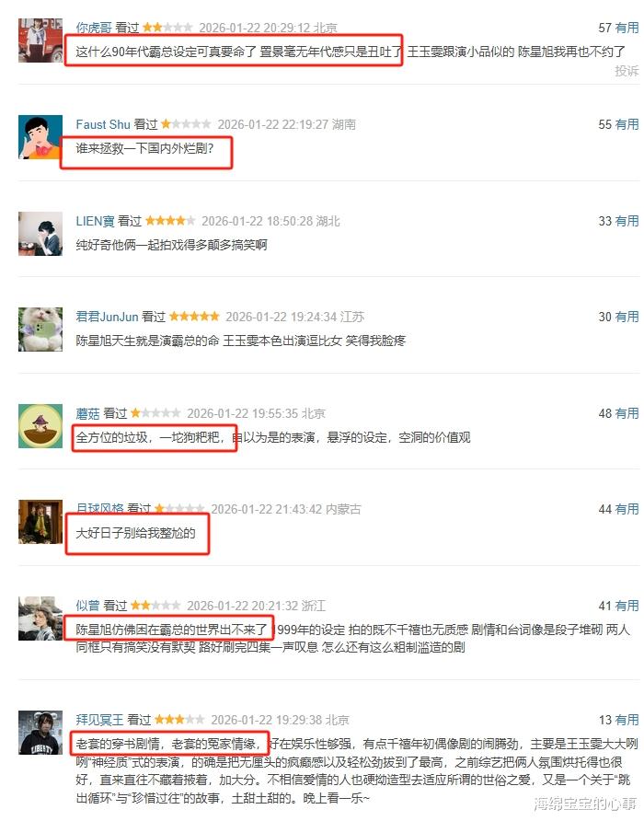Open Faust Shu's avatar picture

point(40,137)
